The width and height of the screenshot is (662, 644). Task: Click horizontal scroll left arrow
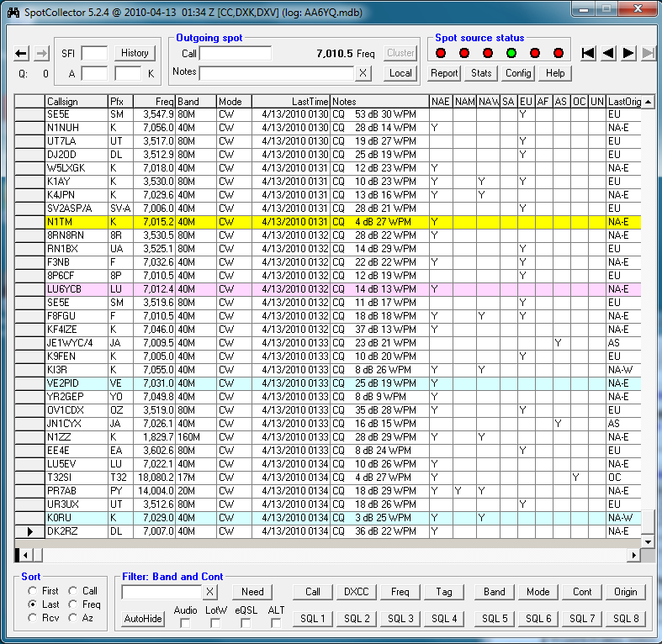pos(26,556)
